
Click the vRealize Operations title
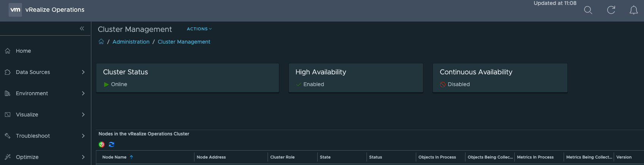click(x=55, y=10)
